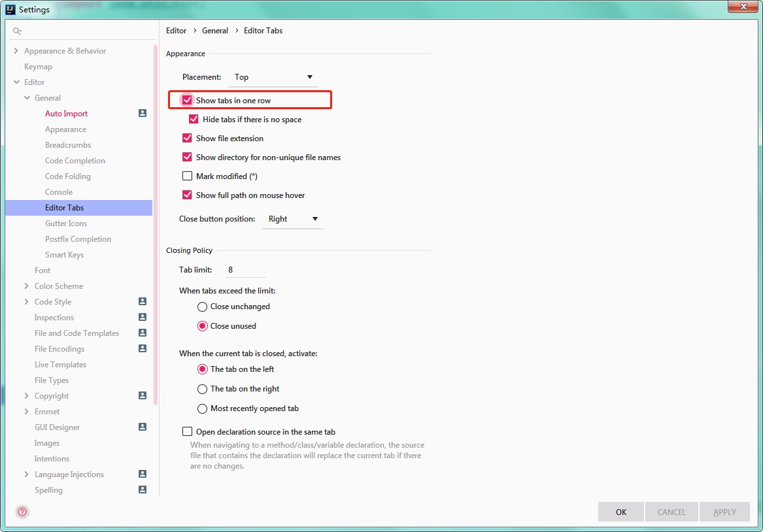Select Images in the settings tree

[46, 443]
